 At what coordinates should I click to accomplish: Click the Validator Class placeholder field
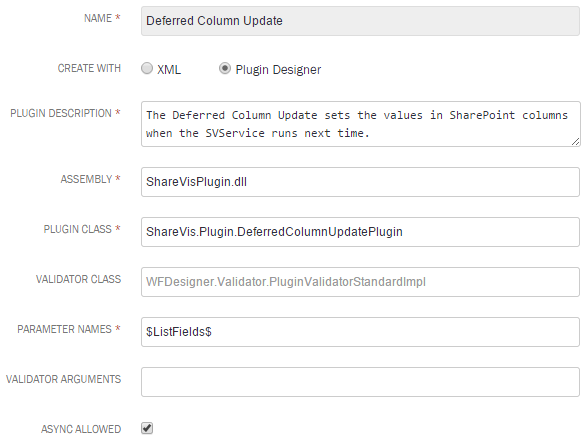pyautogui.click(x=360, y=282)
